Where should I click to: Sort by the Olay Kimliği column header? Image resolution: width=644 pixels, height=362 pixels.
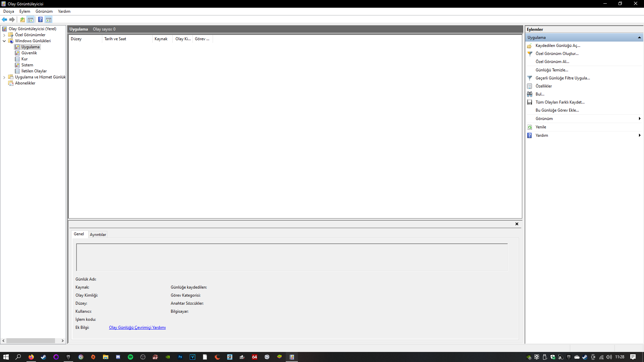tap(183, 39)
